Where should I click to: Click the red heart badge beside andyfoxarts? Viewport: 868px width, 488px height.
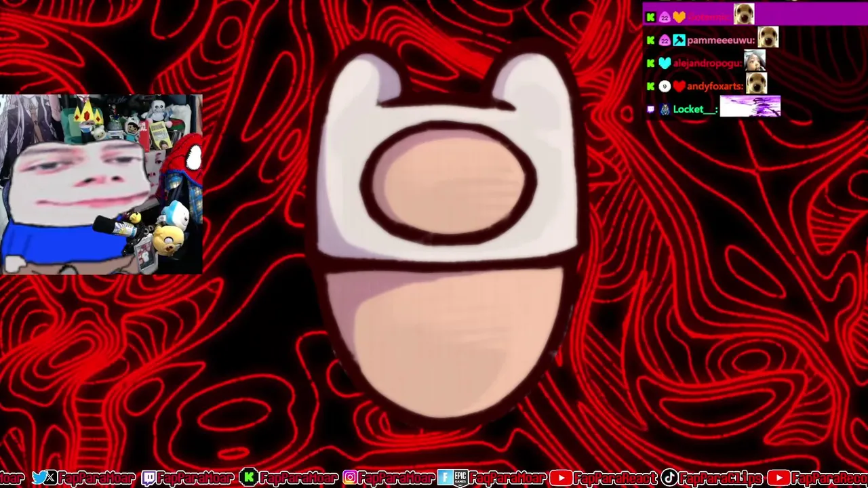point(679,86)
